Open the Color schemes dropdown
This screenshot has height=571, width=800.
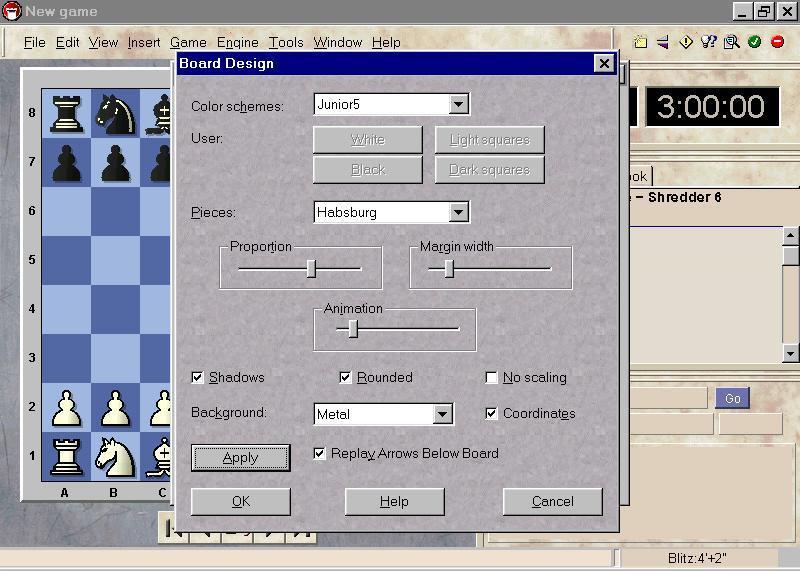tap(458, 104)
